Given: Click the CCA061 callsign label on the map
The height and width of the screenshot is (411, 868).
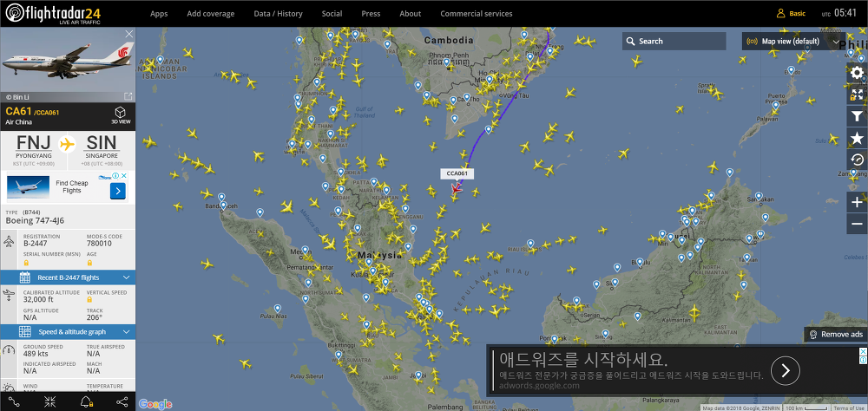Looking at the screenshot, I should click(457, 173).
